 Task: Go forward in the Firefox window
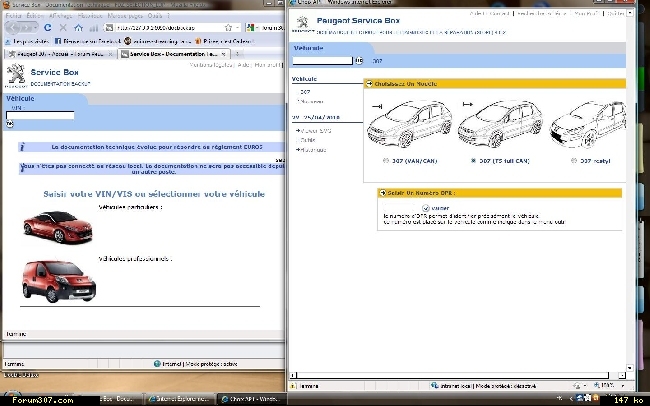(25, 28)
